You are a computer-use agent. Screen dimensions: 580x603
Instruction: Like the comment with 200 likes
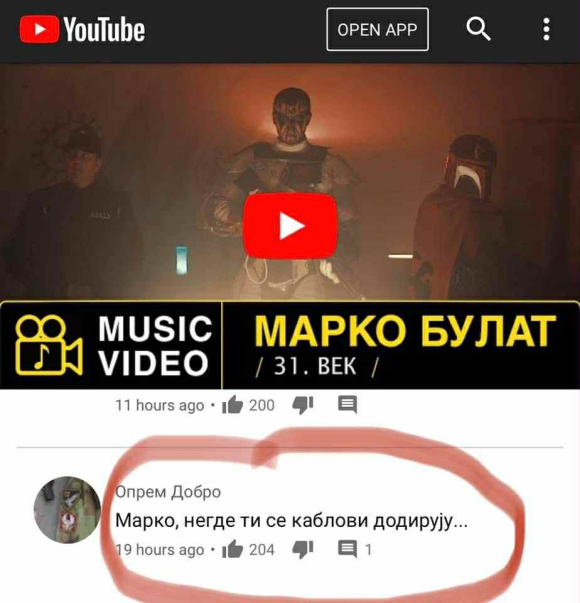click(x=232, y=405)
